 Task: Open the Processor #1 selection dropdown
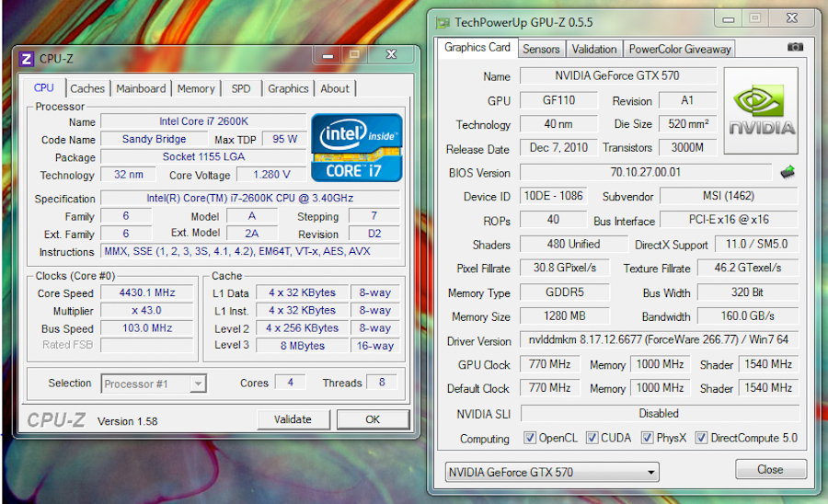coord(154,384)
